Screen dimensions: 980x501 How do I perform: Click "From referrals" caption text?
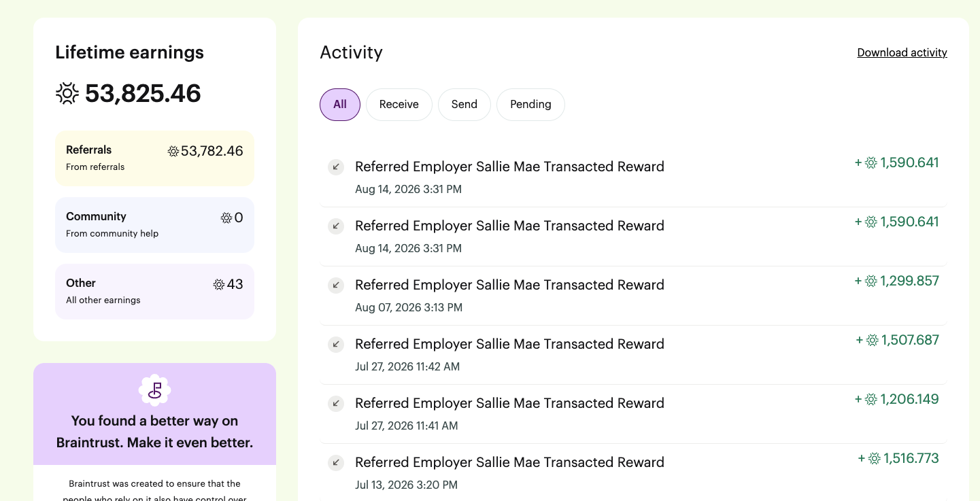point(95,167)
